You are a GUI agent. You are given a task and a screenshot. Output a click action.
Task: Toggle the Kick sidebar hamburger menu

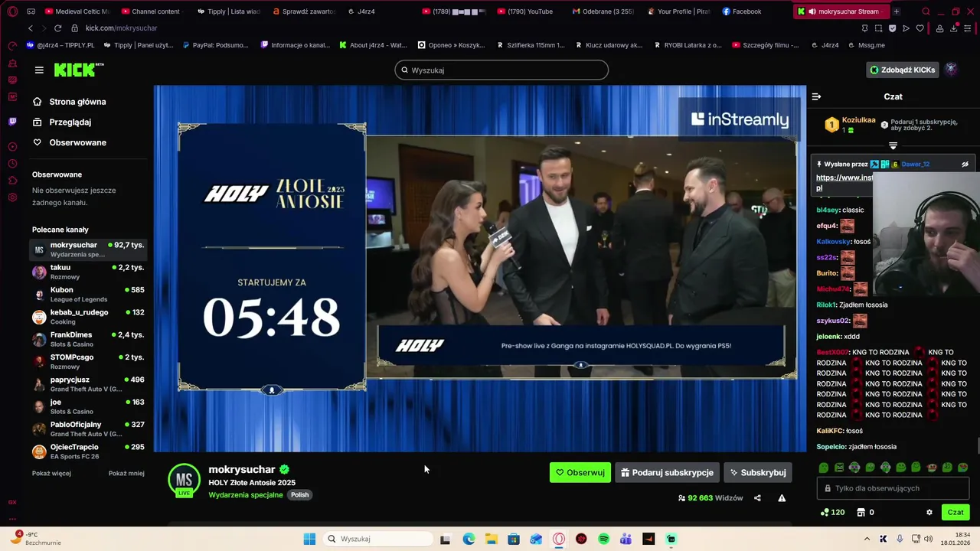(39, 70)
